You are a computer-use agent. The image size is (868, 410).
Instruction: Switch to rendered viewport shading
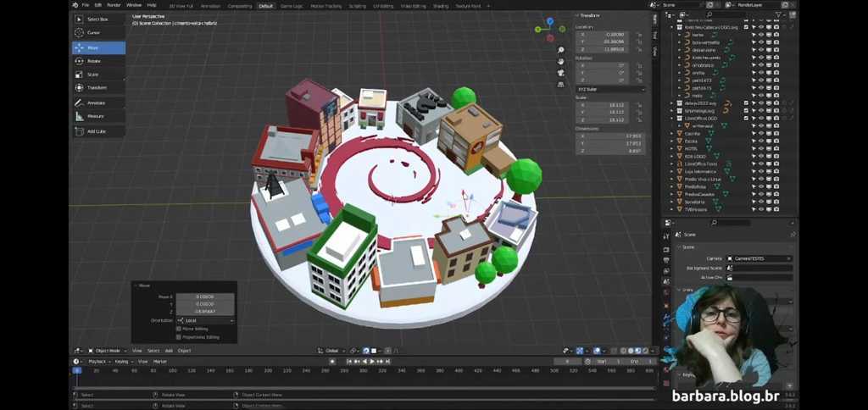pos(644,351)
